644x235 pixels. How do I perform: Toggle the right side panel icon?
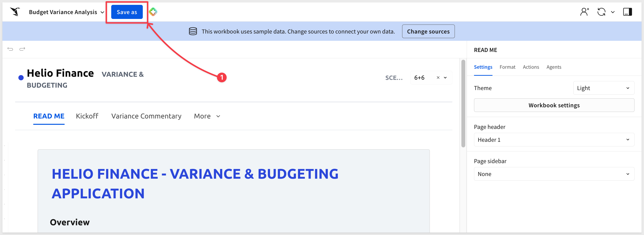(627, 12)
